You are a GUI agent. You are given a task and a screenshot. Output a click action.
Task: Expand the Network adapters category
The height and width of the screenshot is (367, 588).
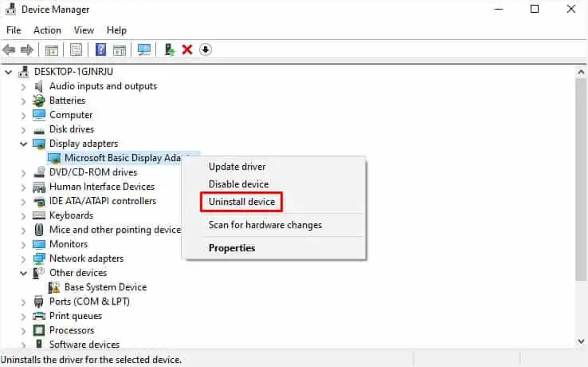(x=23, y=258)
